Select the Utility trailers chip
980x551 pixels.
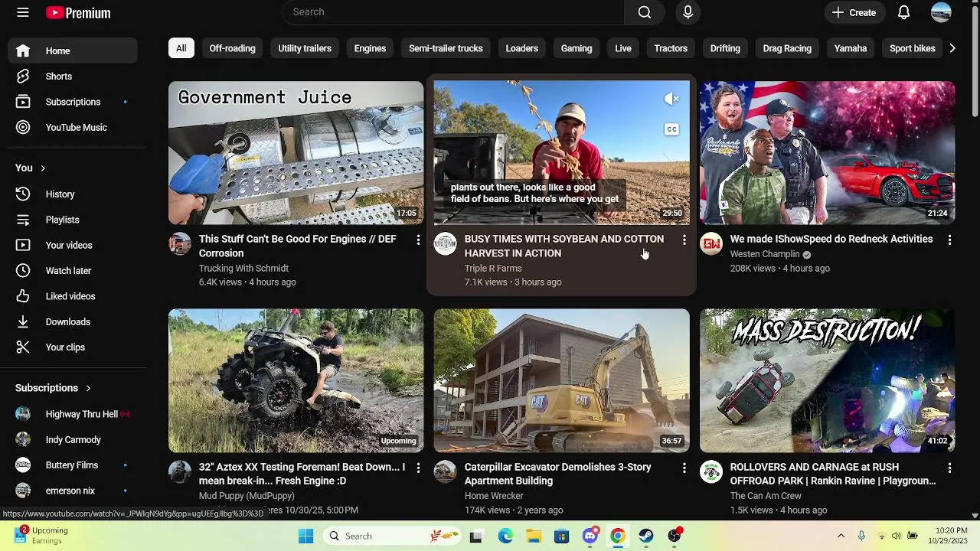tap(305, 48)
